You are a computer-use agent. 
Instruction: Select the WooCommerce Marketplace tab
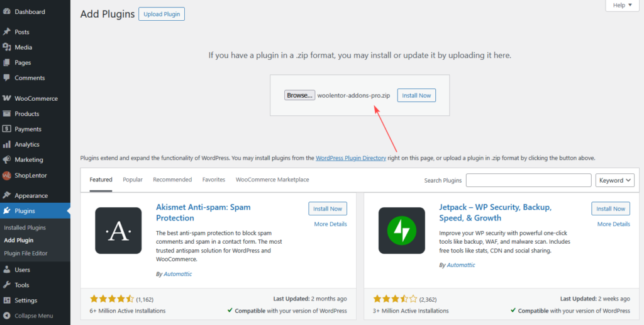pos(272,180)
